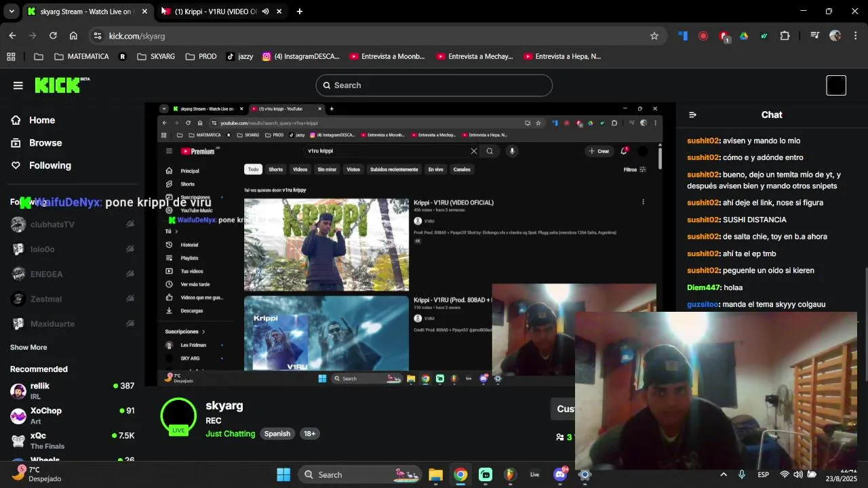Open recommended channel XoChop
868x488 pixels.
(72, 415)
